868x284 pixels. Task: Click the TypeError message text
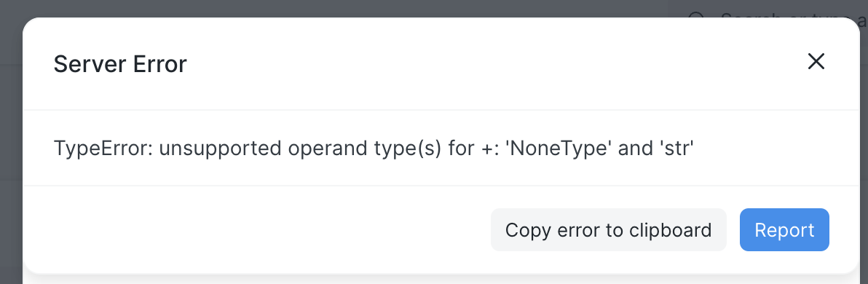(374, 149)
